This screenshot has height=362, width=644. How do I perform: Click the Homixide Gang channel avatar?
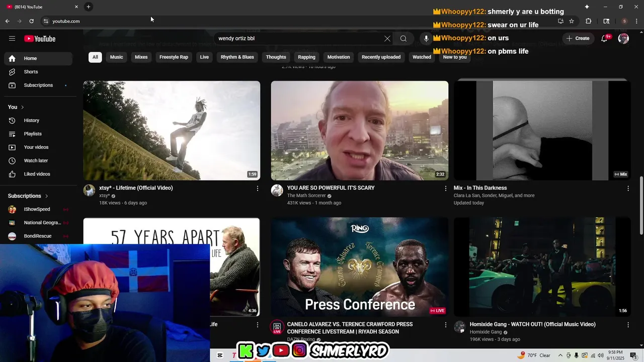(459, 327)
